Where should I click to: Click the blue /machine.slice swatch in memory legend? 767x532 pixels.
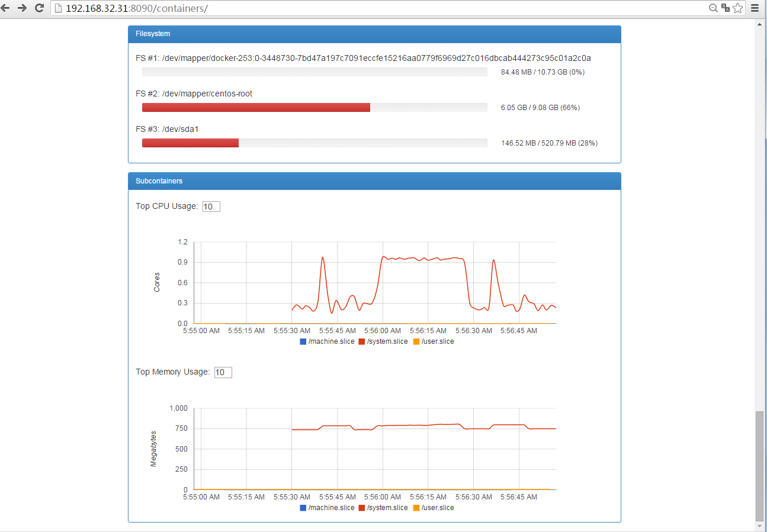click(303, 508)
